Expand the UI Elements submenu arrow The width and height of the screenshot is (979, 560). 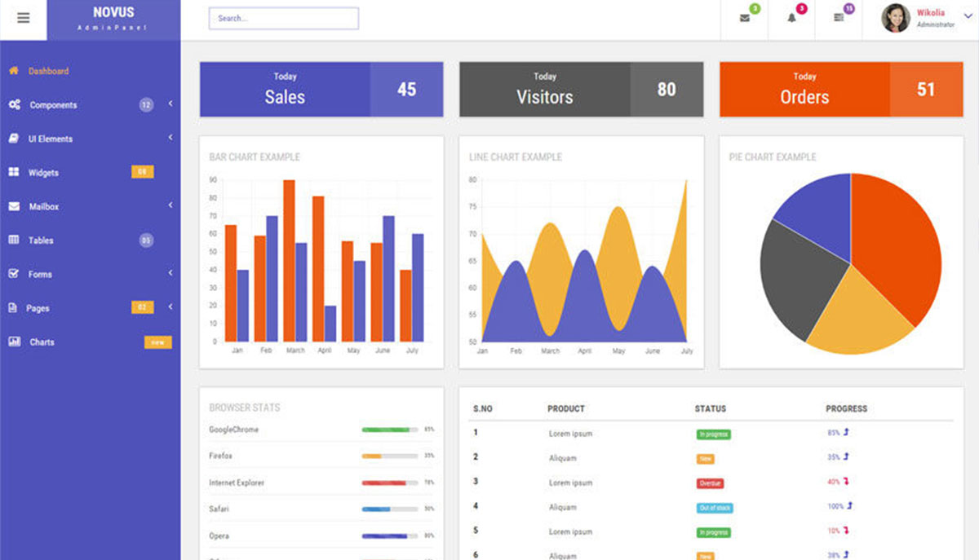171,138
